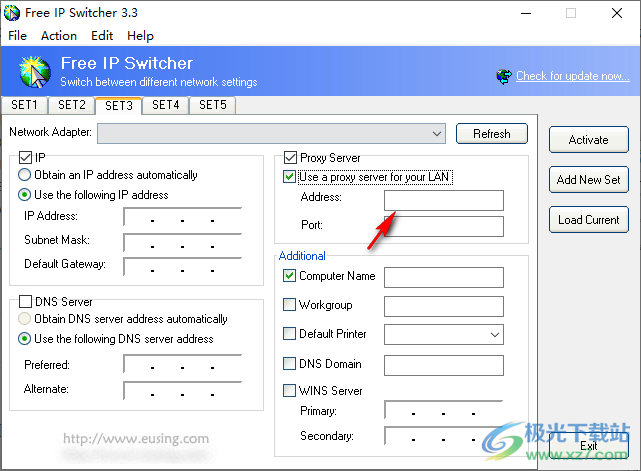Switch to the SET4 tab
The height and width of the screenshot is (471, 641).
[x=166, y=105]
